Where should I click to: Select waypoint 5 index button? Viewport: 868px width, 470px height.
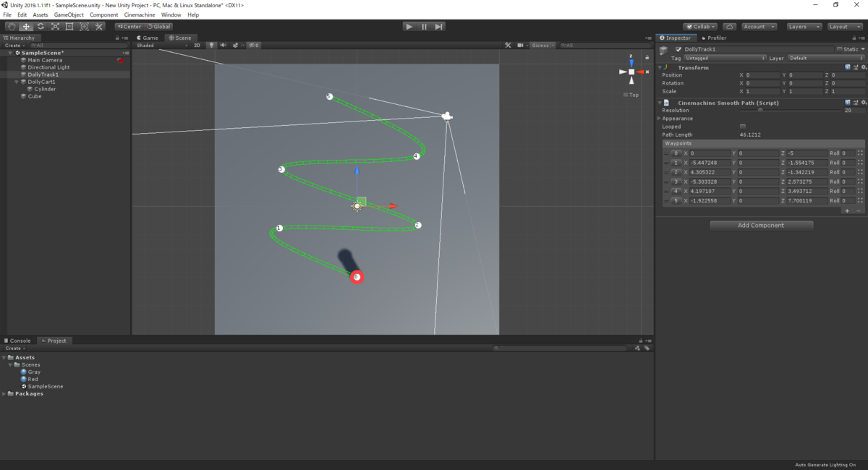click(676, 200)
